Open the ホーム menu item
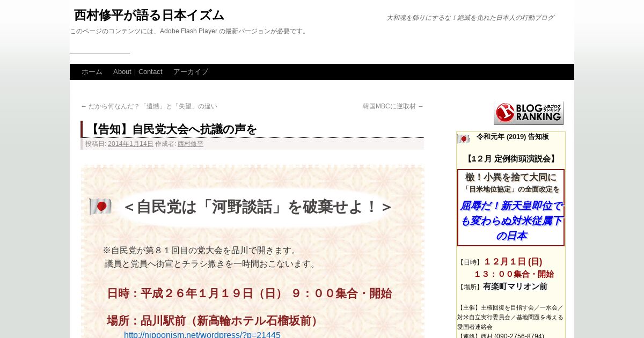Viewport: 644px width, 338px height. point(92,72)
